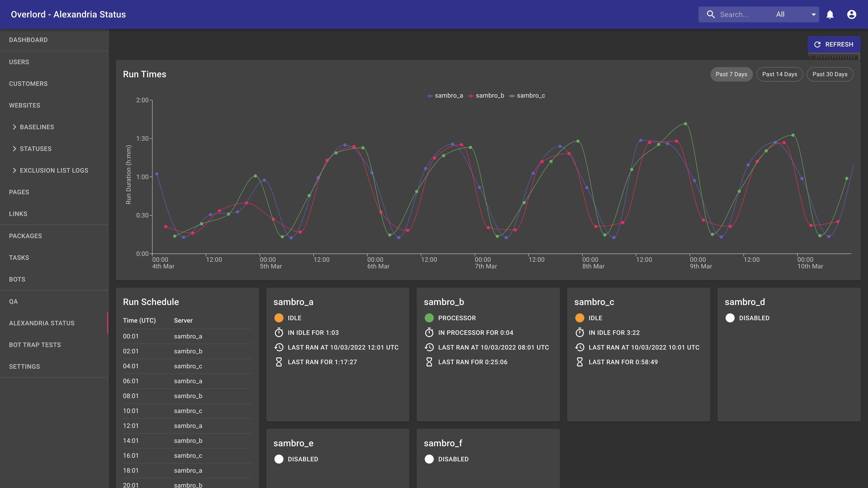Open the All search filter dropdown
Image resolution: width=868 pixels, height=488 pixels.
click(x=796, y=14)
